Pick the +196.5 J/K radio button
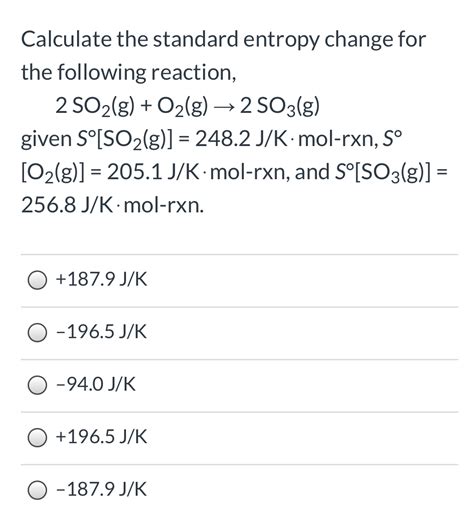The width and height of the screenshot is (474, 516). click(37, 438)
